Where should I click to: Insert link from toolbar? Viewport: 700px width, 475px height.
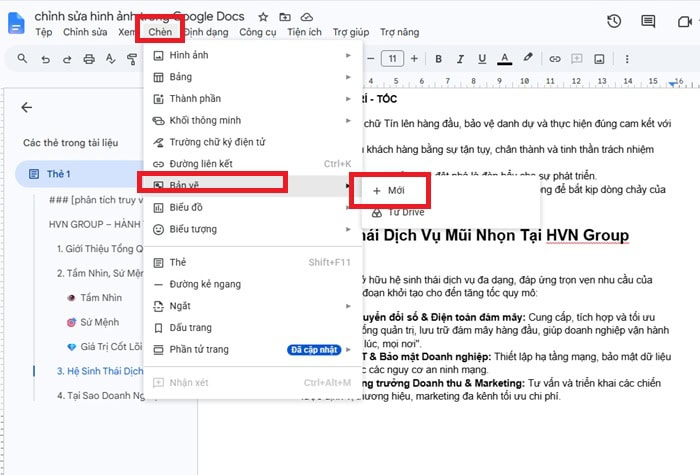pyautogui.click(x=554, y=59)
